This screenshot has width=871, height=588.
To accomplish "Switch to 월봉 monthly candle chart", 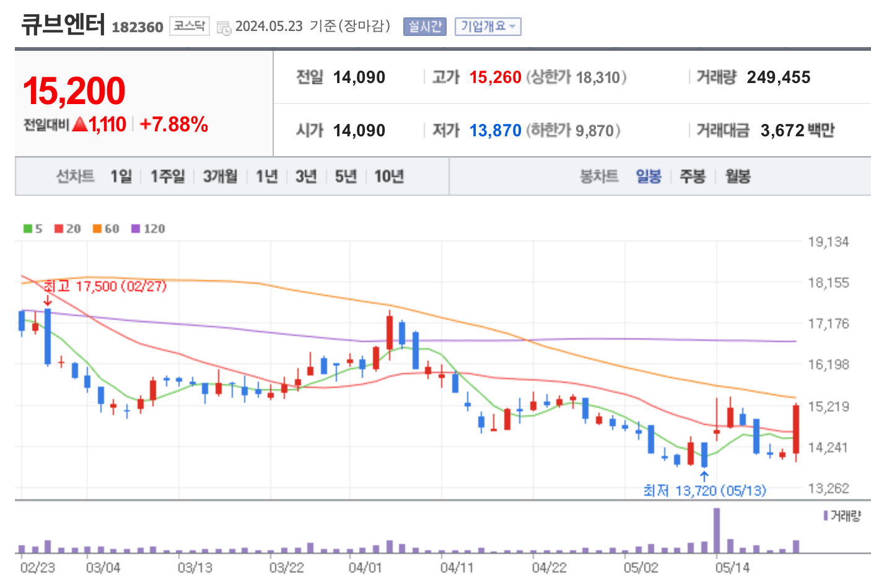I will click(x=738, y=177).
